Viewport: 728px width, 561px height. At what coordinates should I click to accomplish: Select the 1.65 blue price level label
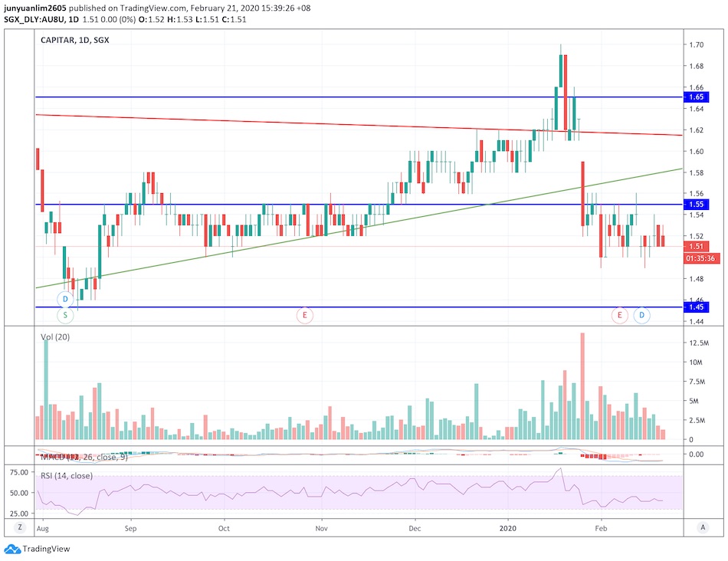[x=696, y=97]
